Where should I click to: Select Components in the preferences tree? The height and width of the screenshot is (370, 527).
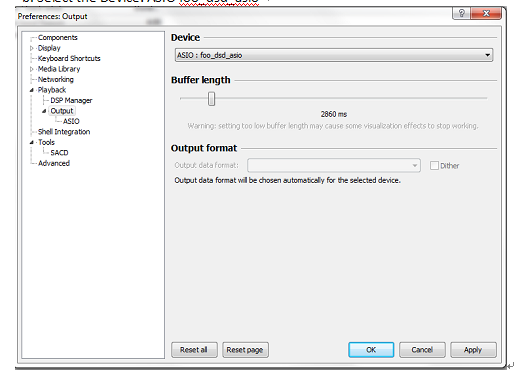(57, 38)
